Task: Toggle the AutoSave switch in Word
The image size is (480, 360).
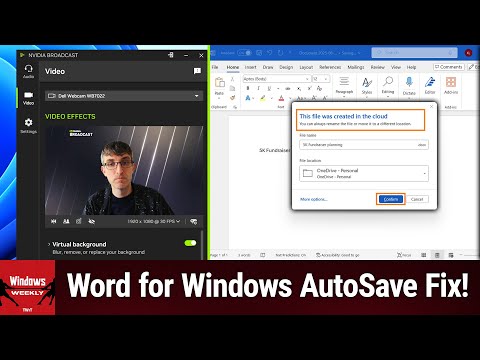Action: coord(244,53)
